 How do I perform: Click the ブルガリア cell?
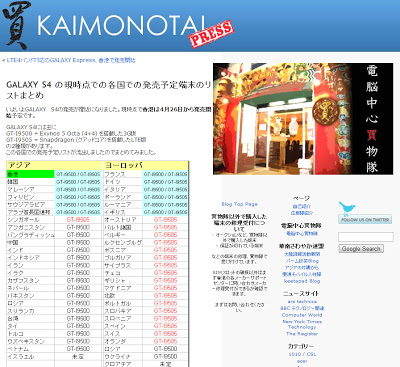(x=123, y=258)
